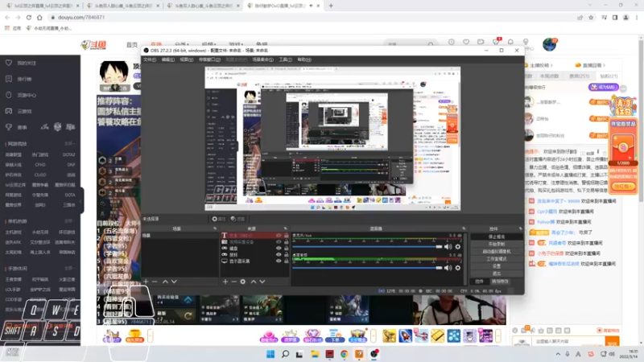The height and width of the screenshot is (362, 644).
Task: Pop out the Controls dock via its header icon
Action: [520, 228]
